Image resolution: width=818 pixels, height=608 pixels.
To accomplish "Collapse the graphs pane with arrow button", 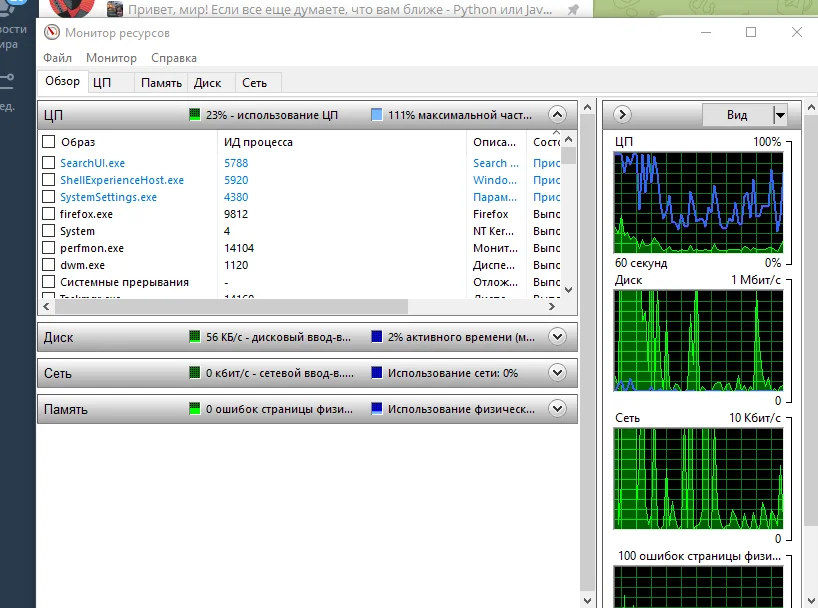I will 622,115.
